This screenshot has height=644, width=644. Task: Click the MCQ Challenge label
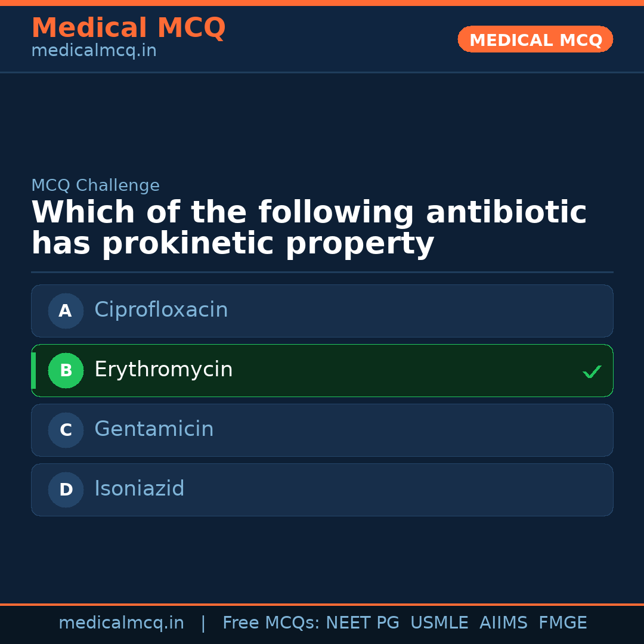(x=95, y=185)
